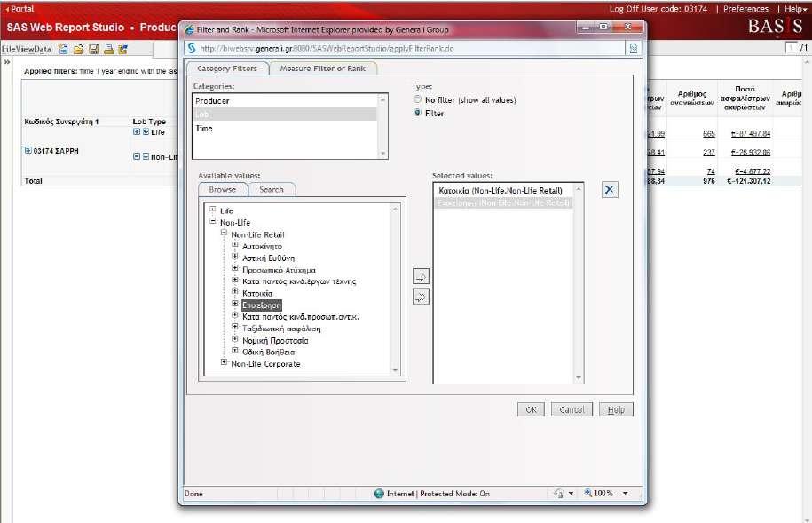Viewport: 812px width, 523px height.
Task: Expand the Αστική Ευθύνη tree node
Action: pos(235,256)
